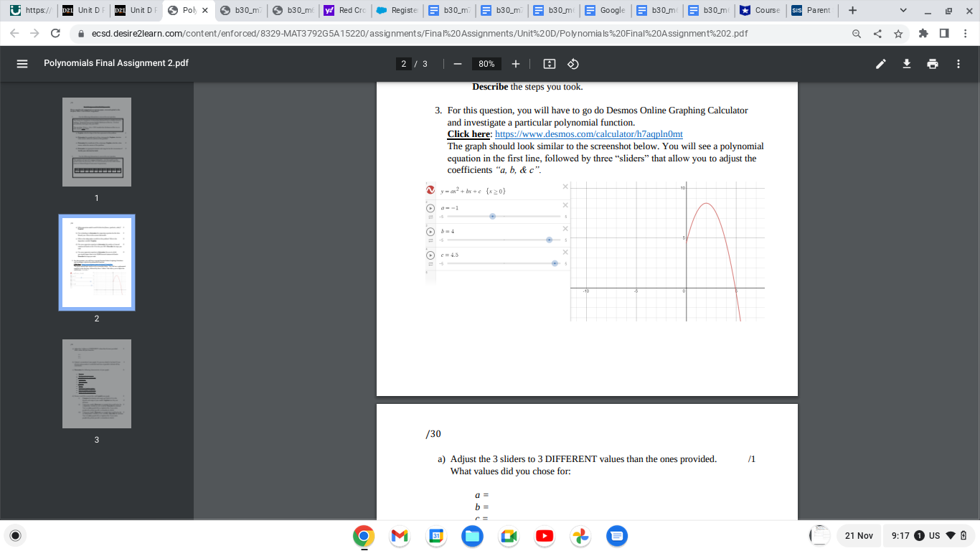This screenshot has width=980, height=551.
Task: Share this page using the share icon
Action: 877,33
